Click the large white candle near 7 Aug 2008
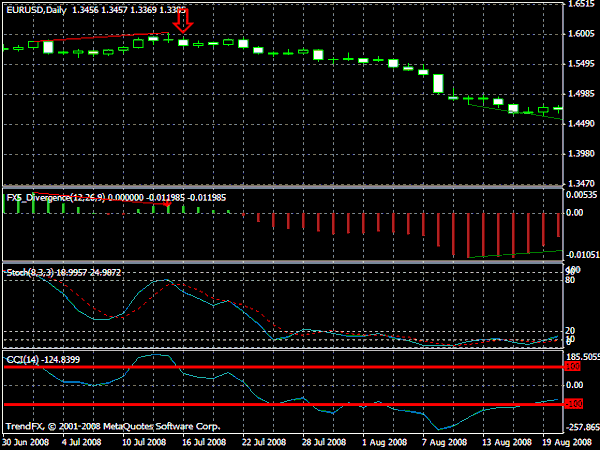This screenshot has width=600, height=450. [x=438, y=83]
